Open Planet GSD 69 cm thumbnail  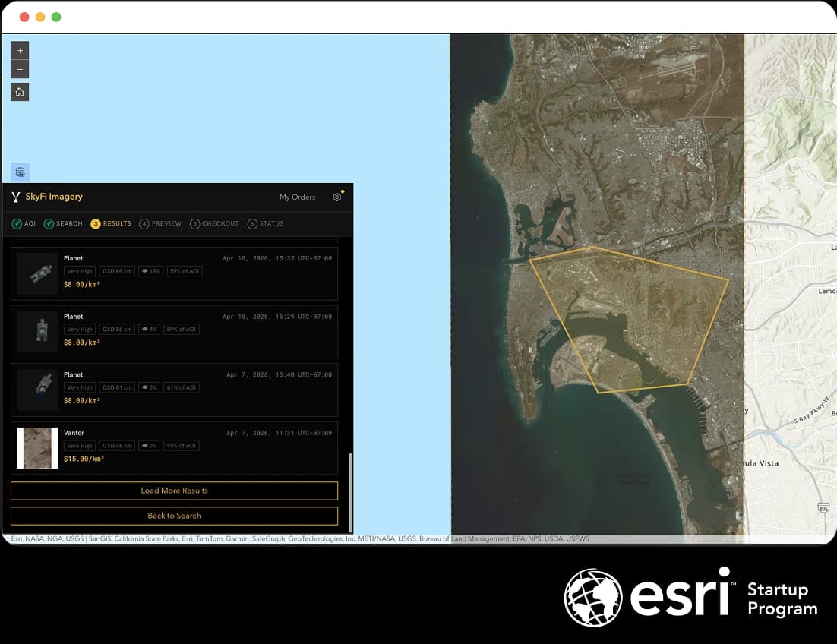(37, 273)
